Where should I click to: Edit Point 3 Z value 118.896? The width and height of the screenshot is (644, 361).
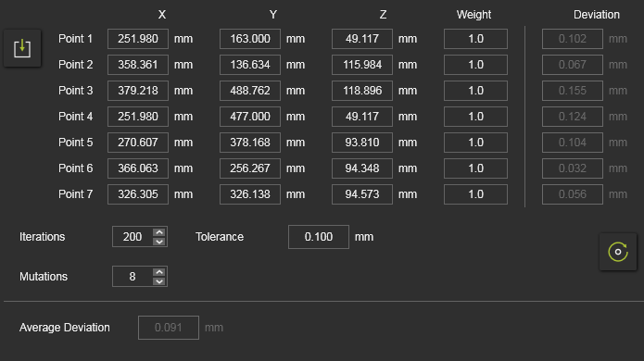tap(362, 91)
